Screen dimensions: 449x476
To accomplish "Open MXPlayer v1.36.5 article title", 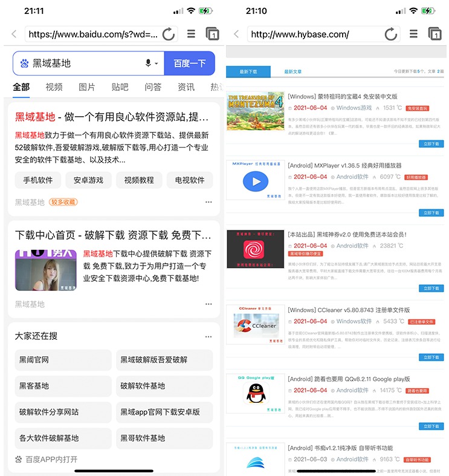I will point(344,166).
